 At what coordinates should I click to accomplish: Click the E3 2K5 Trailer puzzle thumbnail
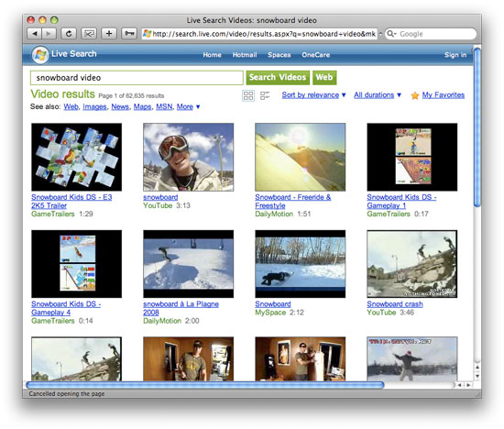pyautogui.click(x=76, y=157)
